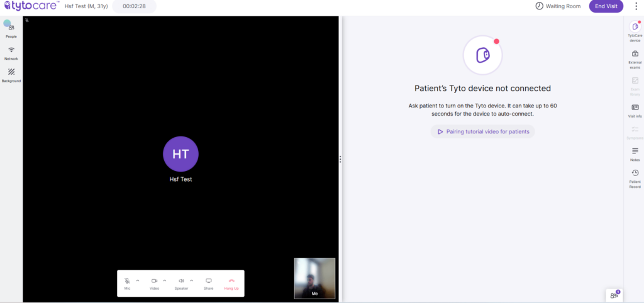This screenshot has height=303, width=644.
Task: Expand the Speaker options chevron
Action: (192, 280)
